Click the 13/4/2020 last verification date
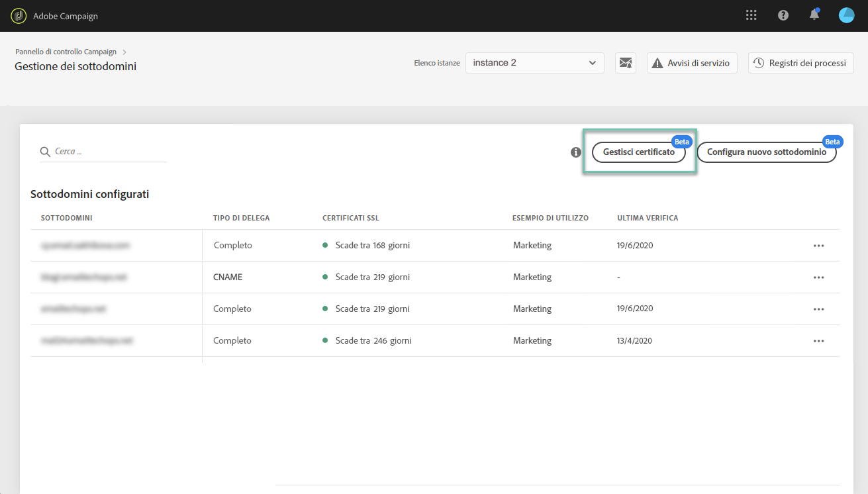This screenshot has width=868, height=494. [635, 341]
